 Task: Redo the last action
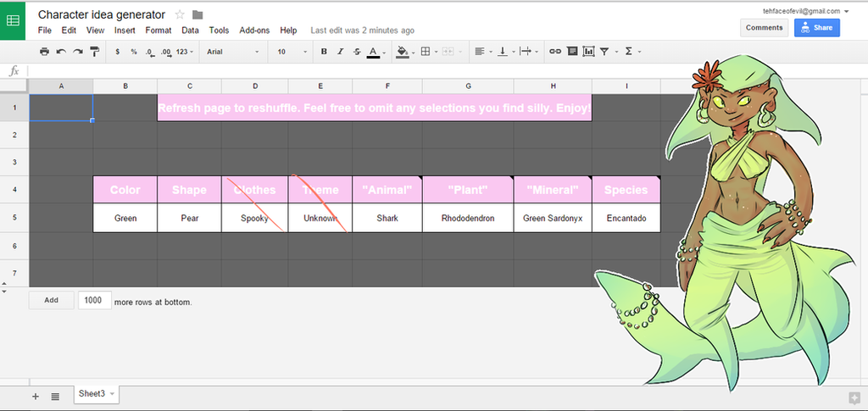click(78, 52)
